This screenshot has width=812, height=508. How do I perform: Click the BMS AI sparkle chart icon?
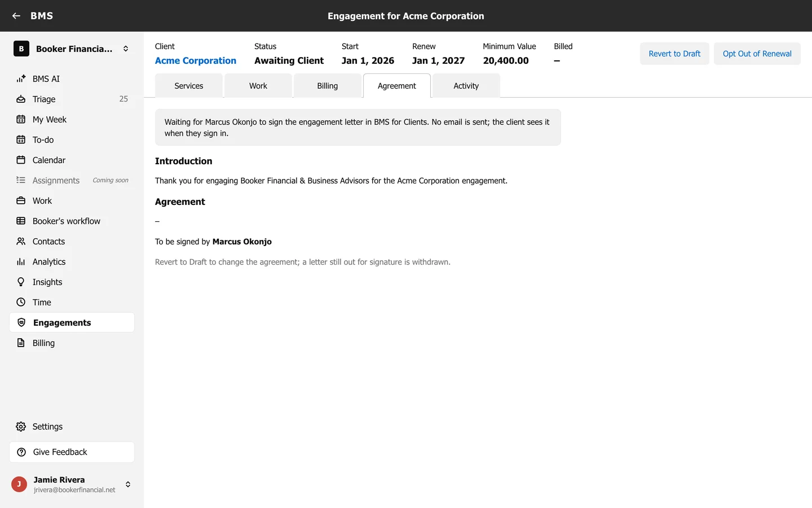(21, 78)
